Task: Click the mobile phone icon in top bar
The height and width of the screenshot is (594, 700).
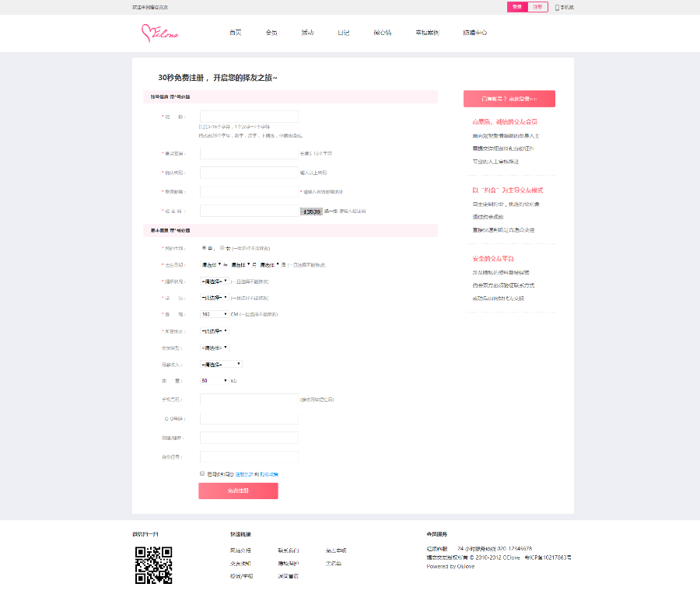Action: click(x=557, y=8)
